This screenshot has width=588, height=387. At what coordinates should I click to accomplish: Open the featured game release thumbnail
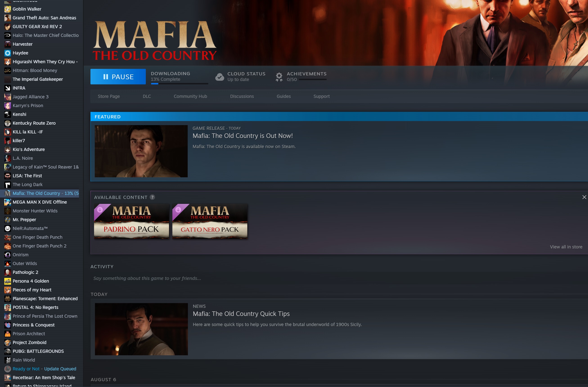(x=141, y=151)
